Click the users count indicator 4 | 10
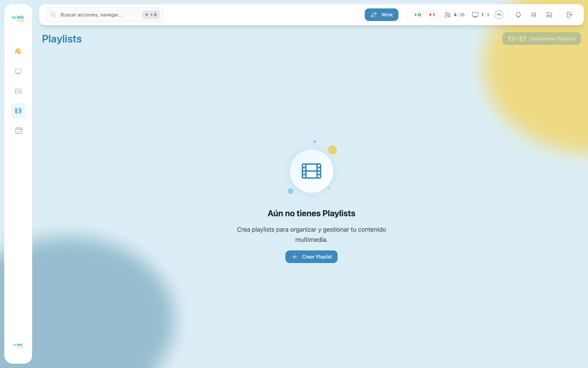The width and height of the screenshot is (588, 368). [x=454, y=15]
